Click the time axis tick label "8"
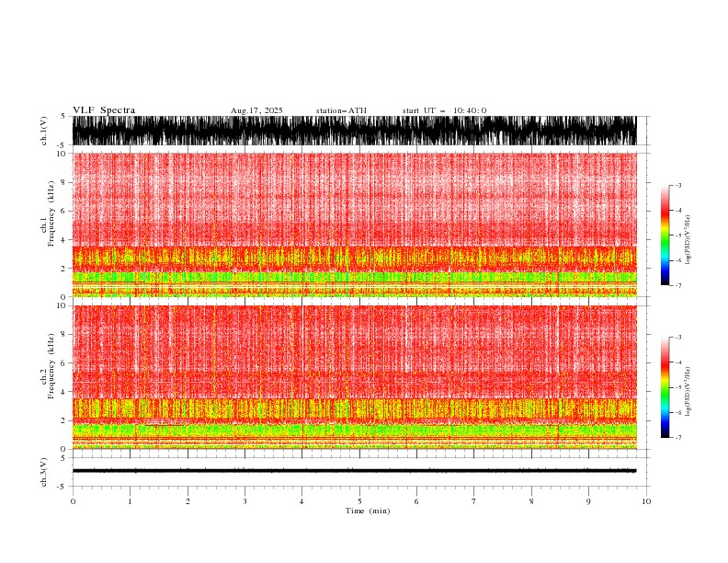This screenshot has height=563, width=728. [x=531, y=501]
